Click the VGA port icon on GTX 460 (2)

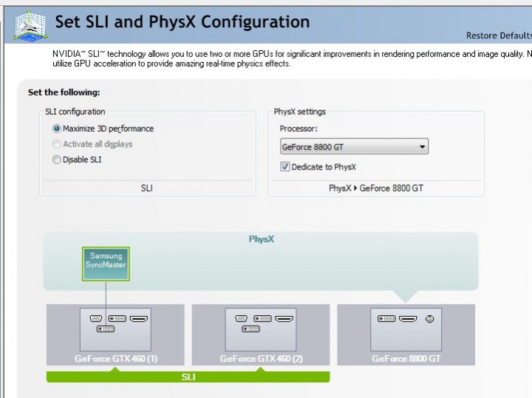[x=241, y=319]
